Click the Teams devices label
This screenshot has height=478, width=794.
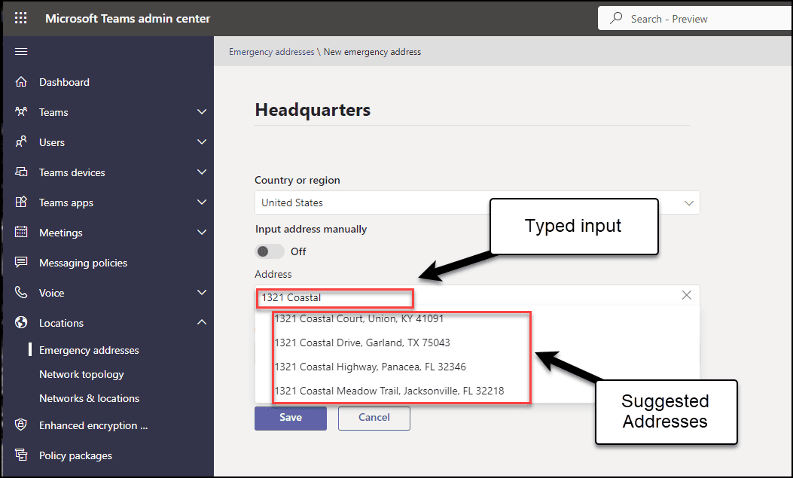tap(72, 173)
